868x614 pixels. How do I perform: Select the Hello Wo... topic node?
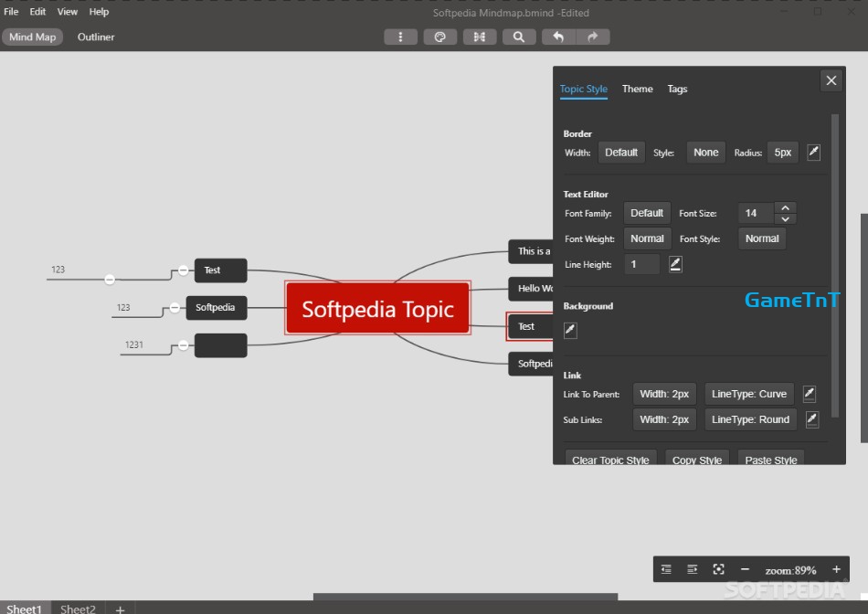pyautogui.click(x=530, y=289)
